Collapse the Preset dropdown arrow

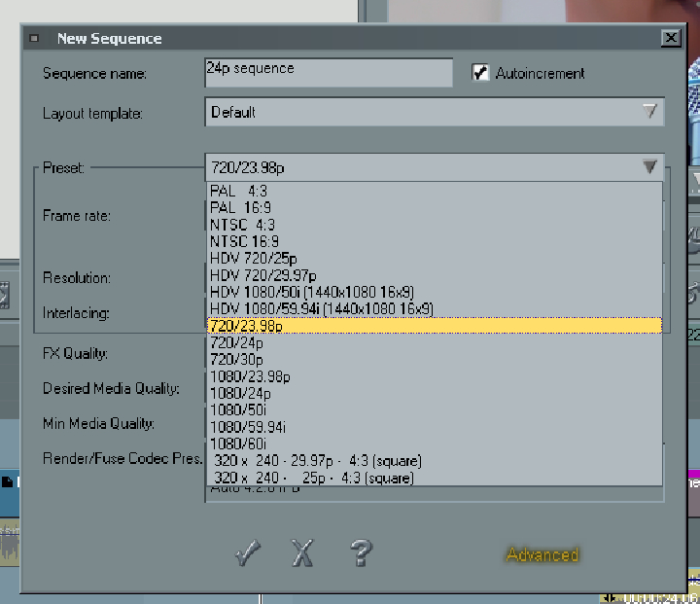click(x=649, y=167)
